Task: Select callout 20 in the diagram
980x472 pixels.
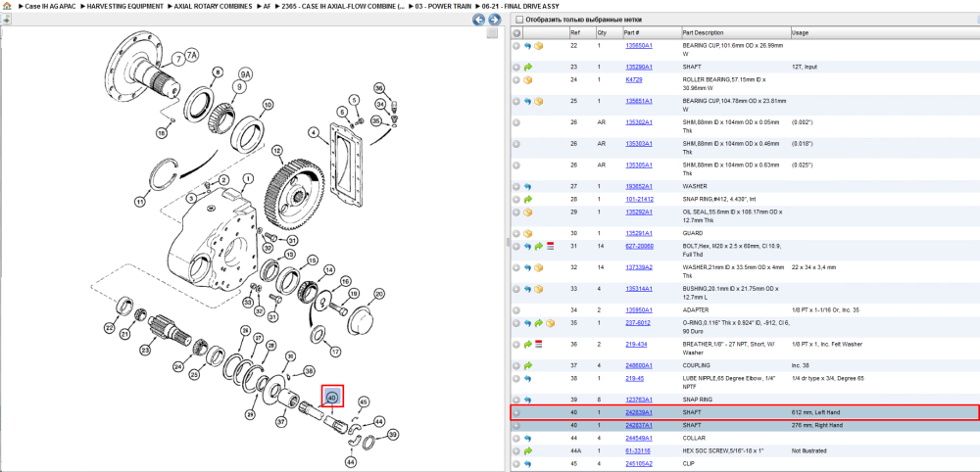Action: (378, 294)
